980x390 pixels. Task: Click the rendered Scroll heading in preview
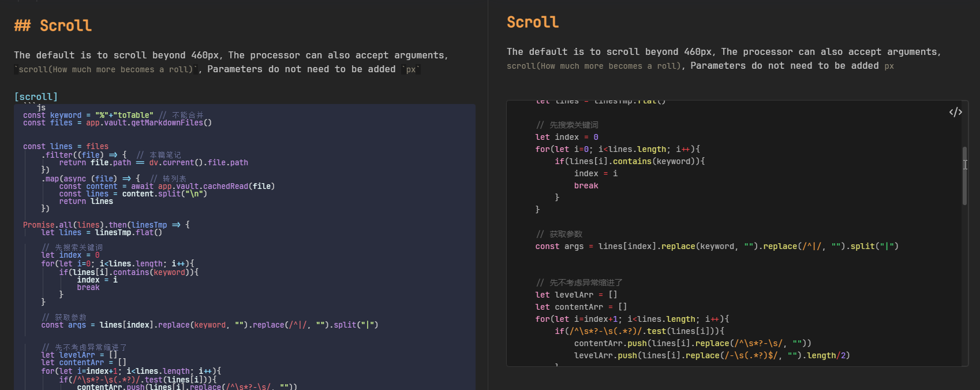pos(532,23)
